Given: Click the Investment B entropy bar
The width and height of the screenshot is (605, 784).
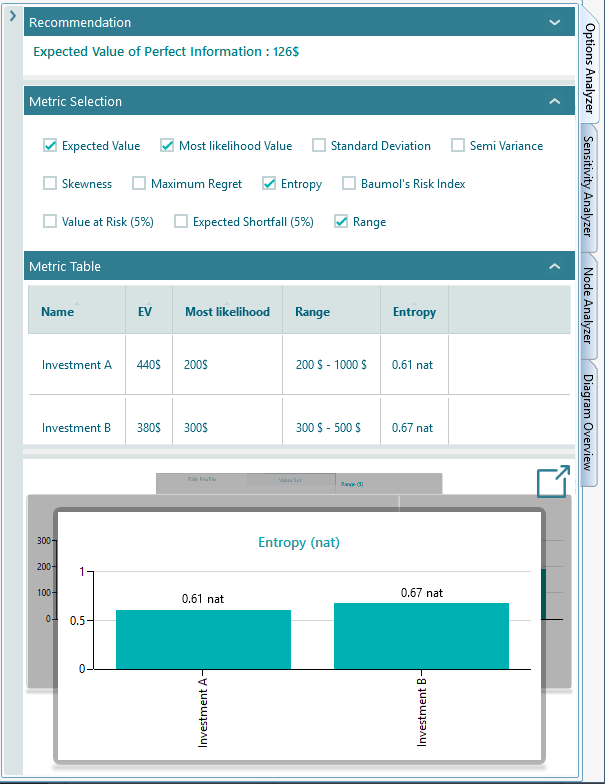Looking at the screenshot, I should coord(421,636).
